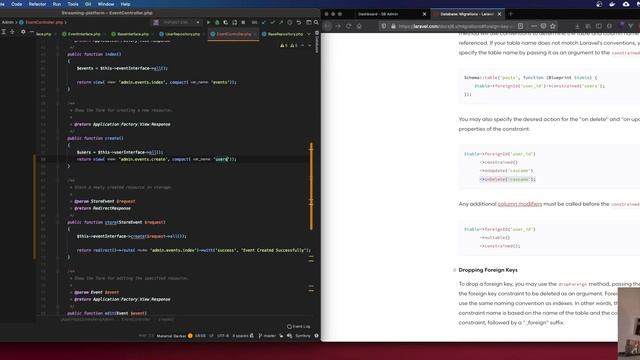
Task: Click the Symfony status bar widget
Action: click(x=302, y=336)
